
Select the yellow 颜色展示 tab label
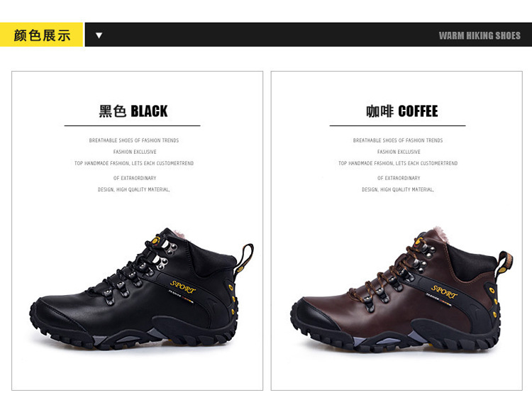(41, 35)
